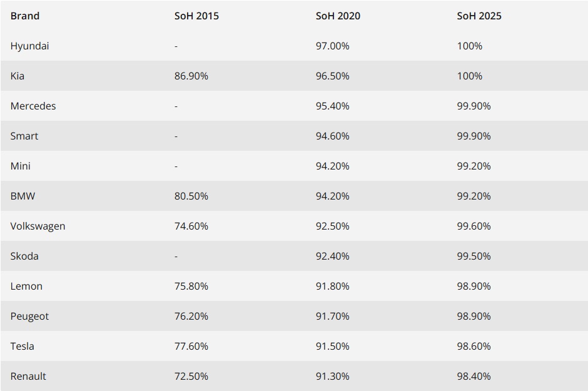Select the Renault brand cell
The height and width of the screenshot is (391, 588).
(28, 376)
